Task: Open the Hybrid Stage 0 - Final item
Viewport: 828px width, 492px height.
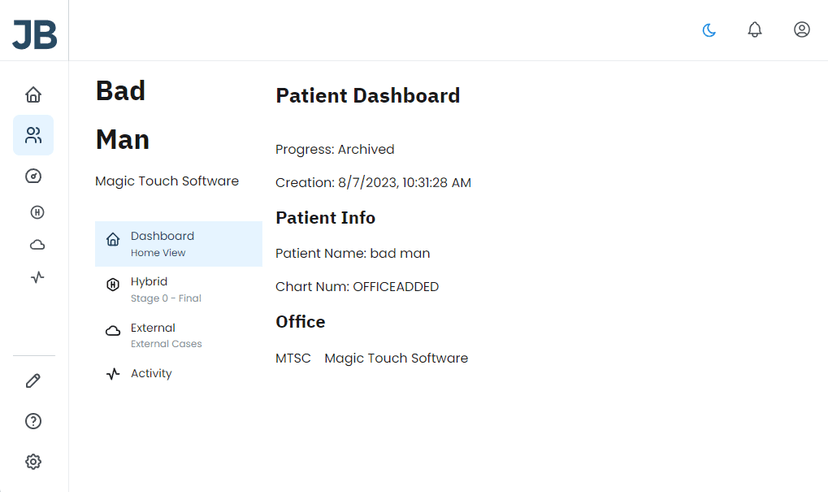Action: coord(178,289)
